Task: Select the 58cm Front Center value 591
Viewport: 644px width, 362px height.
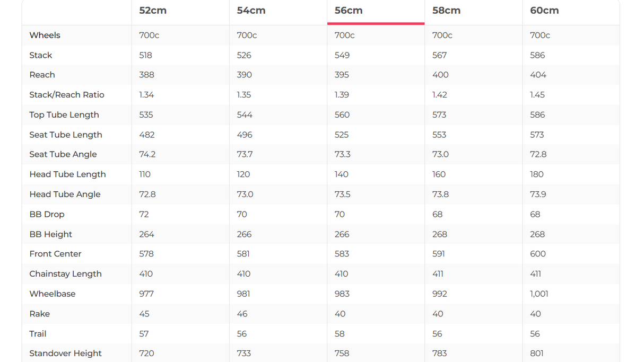Action: (439, 254)
